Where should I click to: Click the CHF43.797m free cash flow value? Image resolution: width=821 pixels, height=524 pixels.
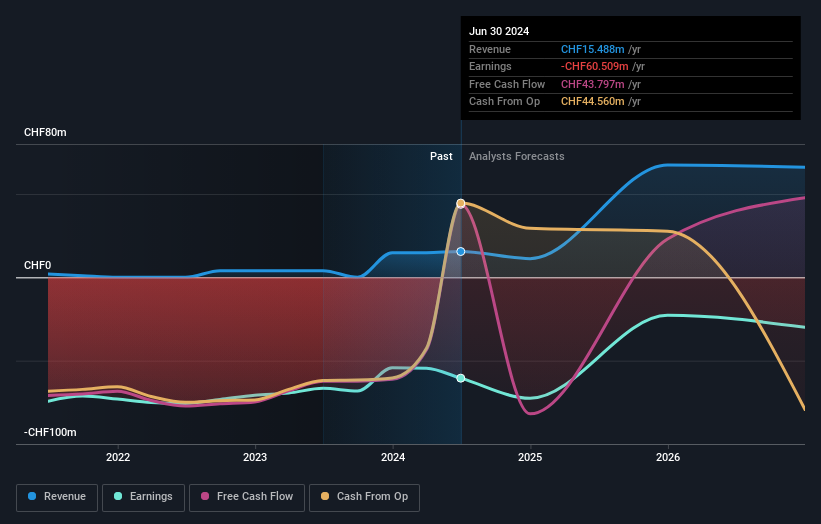pyautogui.click(x=593, y=84)
